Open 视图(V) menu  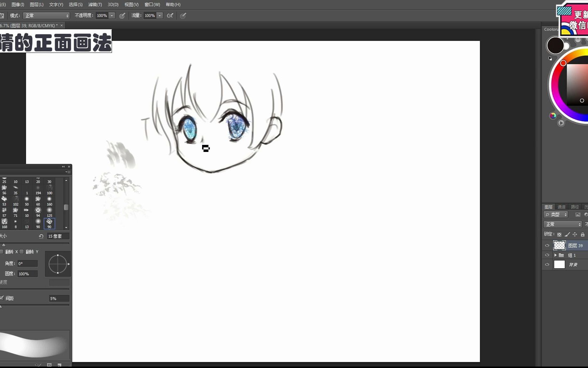pos(131,5)
